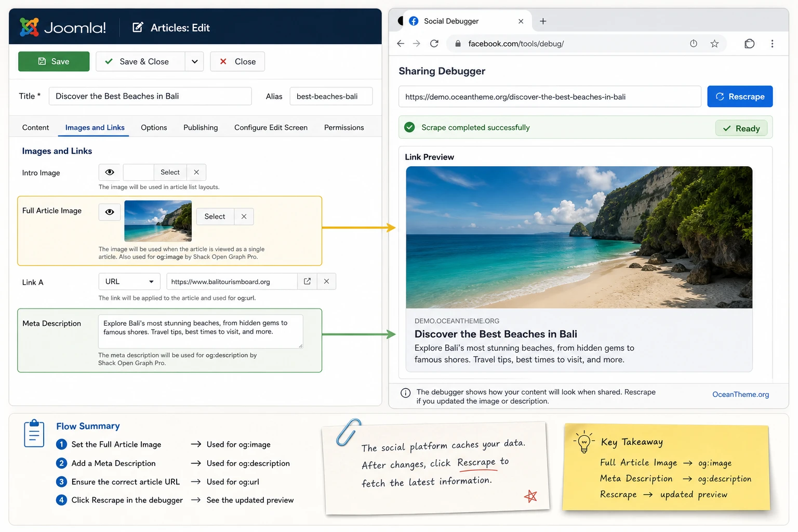
Task: Click the Ready status badge
Action: 741,128
